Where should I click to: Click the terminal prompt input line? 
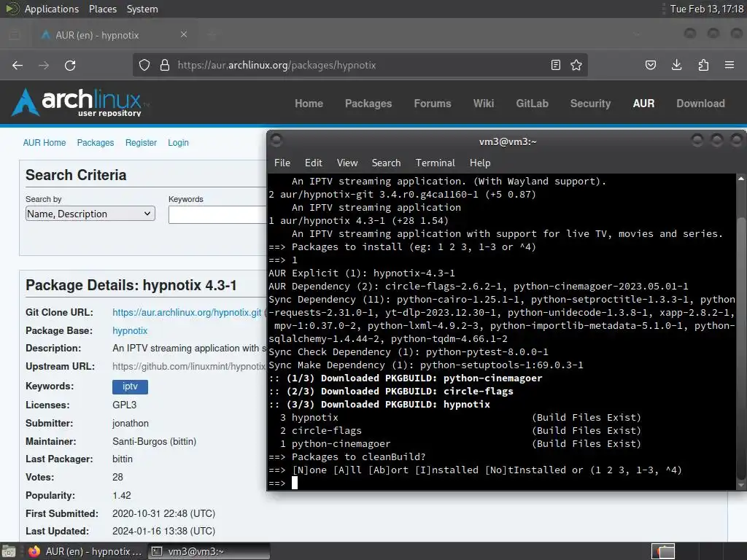pyautogui.click(x=501, y=483)
